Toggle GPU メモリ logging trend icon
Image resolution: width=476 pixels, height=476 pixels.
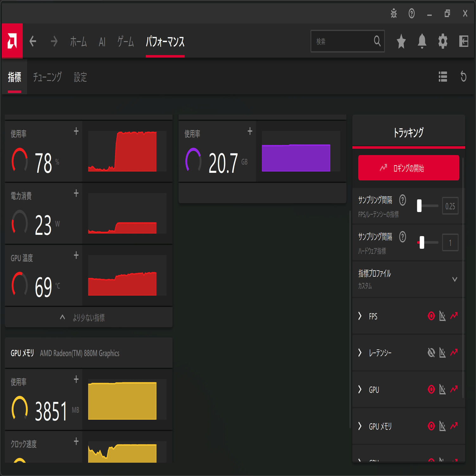click(x=454, y=426)
